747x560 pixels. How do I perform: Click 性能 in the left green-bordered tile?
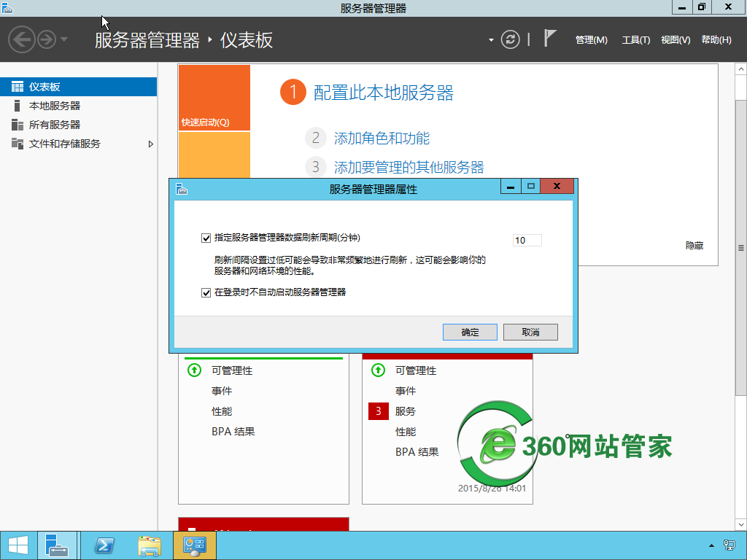(222, 411)
